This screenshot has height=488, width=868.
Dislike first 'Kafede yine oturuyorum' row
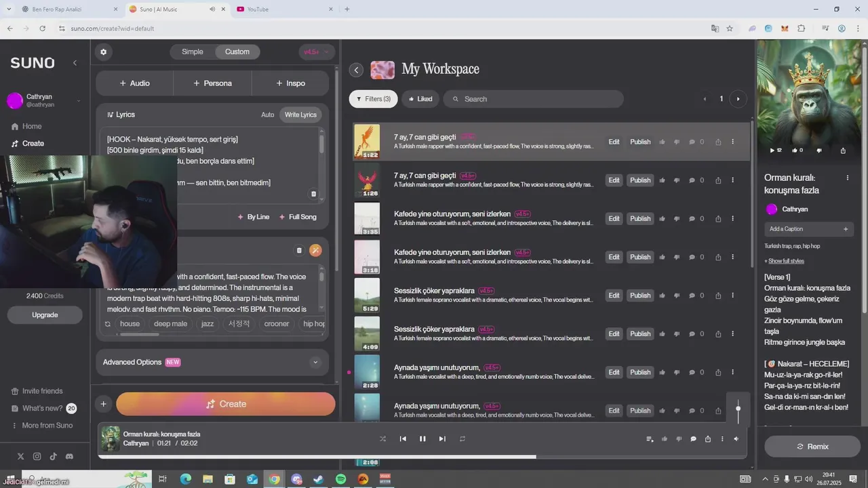pos(677,219)
